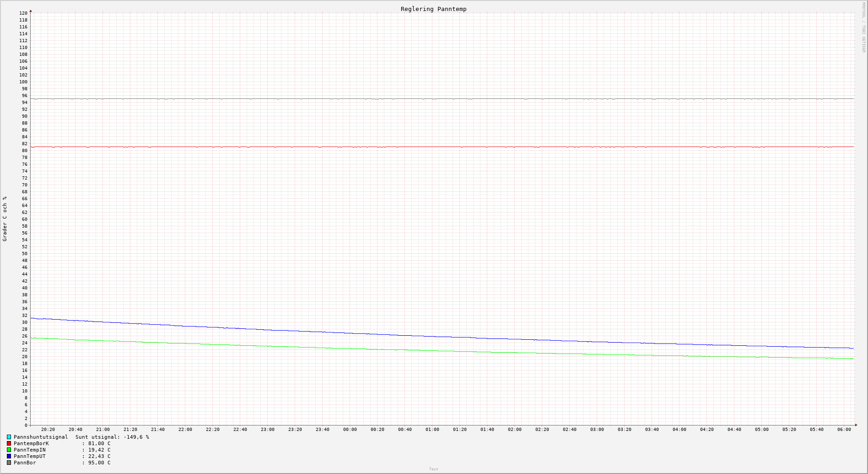Select the PannBor legend label
This screenshot has width=868, height=474.
click(25, 463)
